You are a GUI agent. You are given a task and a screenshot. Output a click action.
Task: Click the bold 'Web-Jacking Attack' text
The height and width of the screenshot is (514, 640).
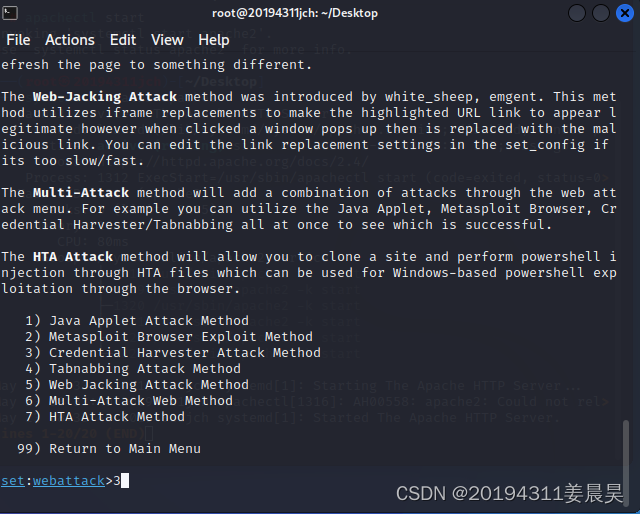tap(105, 97)
